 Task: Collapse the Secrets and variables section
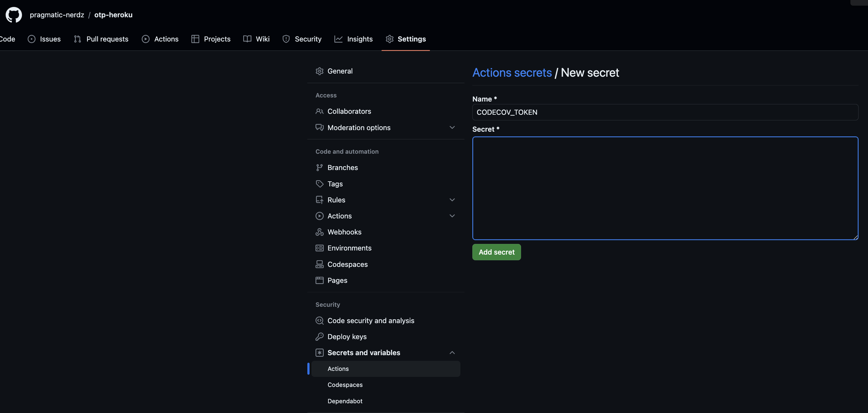tap(452, 353)
